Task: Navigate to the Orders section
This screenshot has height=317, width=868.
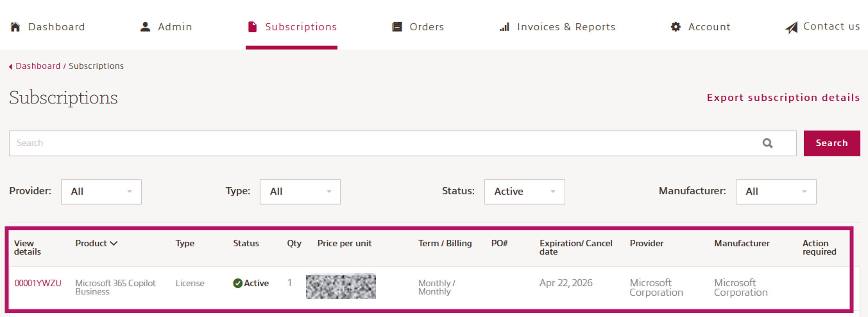Action: coord(427,26)
